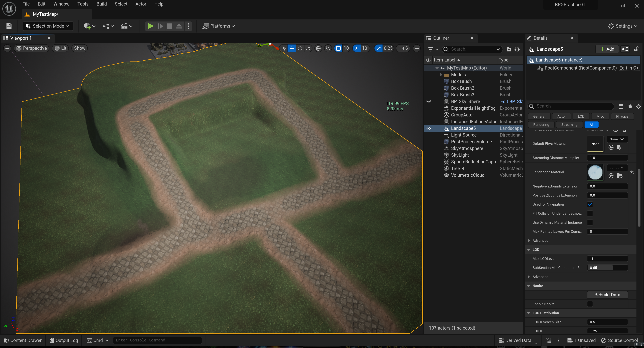Hide Landscape5 using its eye icon
This screenshot has width=644, height=348.
click(428, 128)
